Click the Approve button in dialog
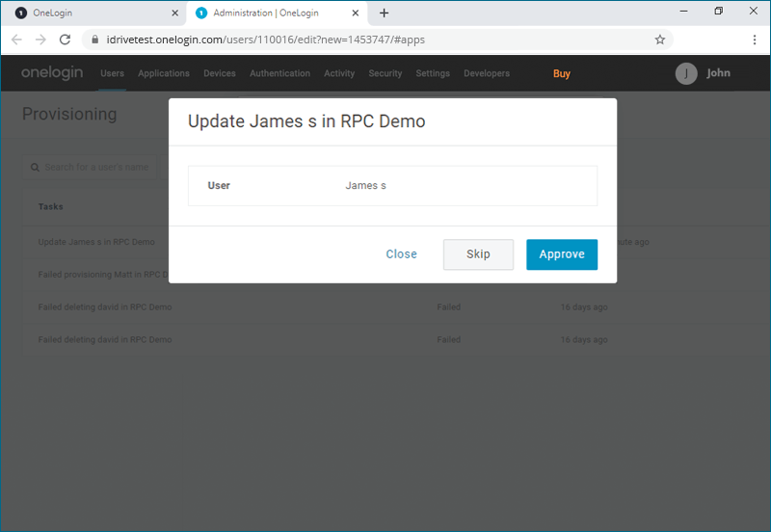 [562, 254]
